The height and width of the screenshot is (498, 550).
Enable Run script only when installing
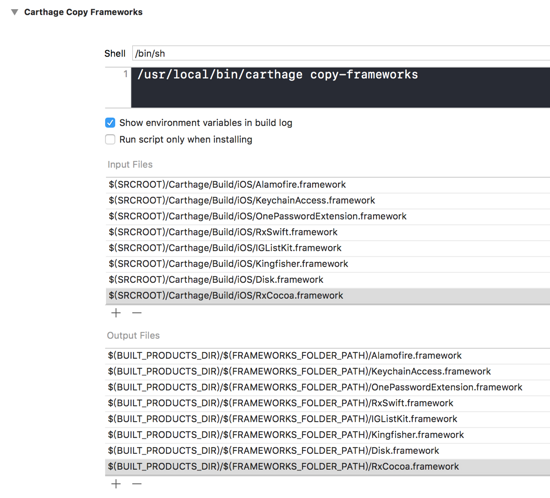tap(110, 140)
